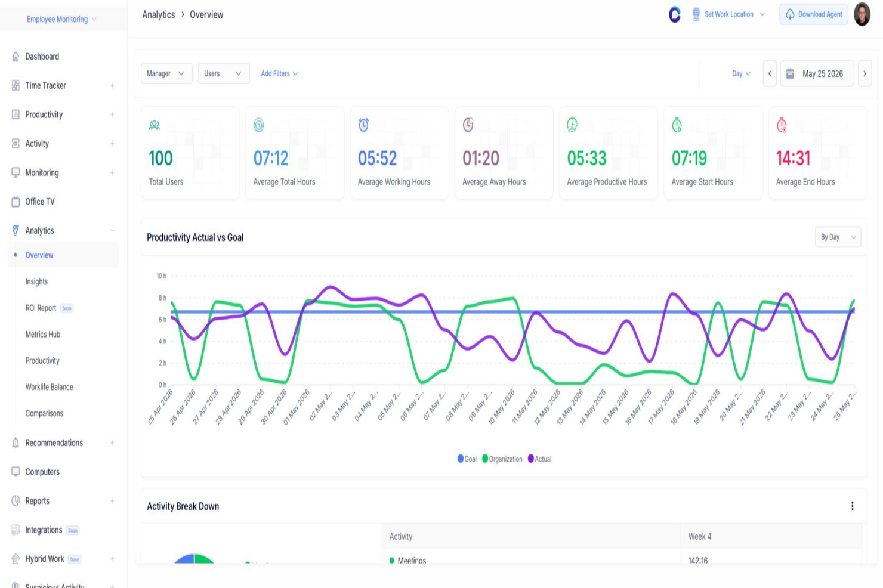Click the work location pin icon
The height and width of the screenshot is (588, 883).
click(x=696, y=14)
